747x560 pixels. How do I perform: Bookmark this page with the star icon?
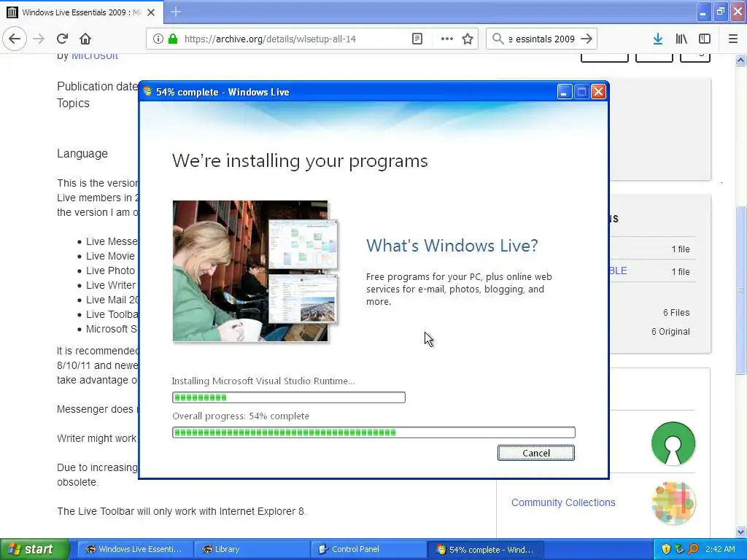(x=468, y=39)
